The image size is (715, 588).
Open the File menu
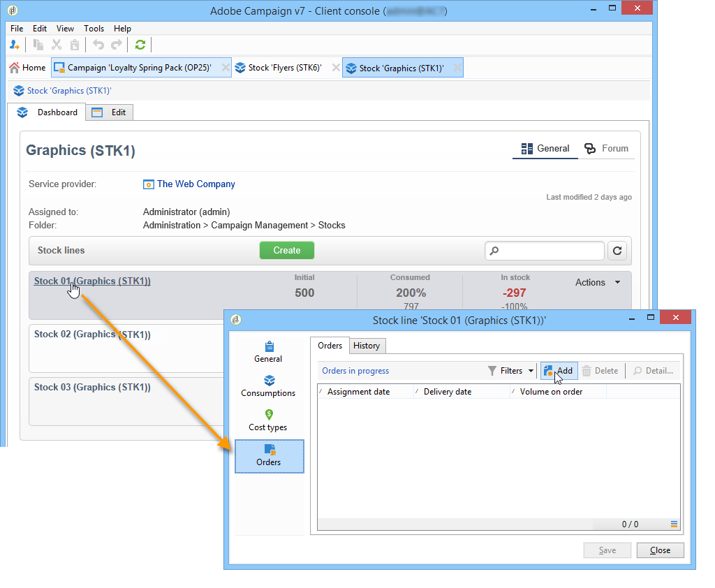17,28
